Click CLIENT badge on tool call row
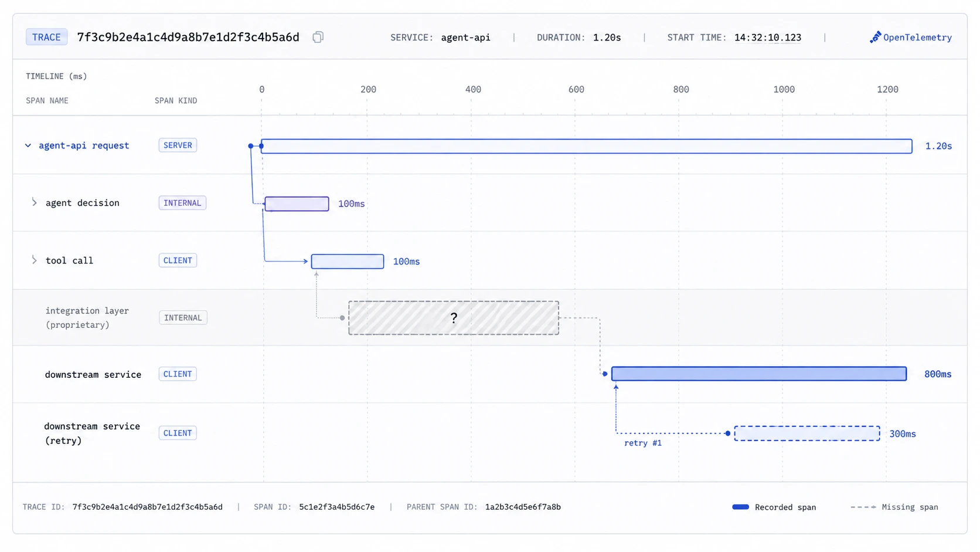980x552 pixels. pos(178,260)
